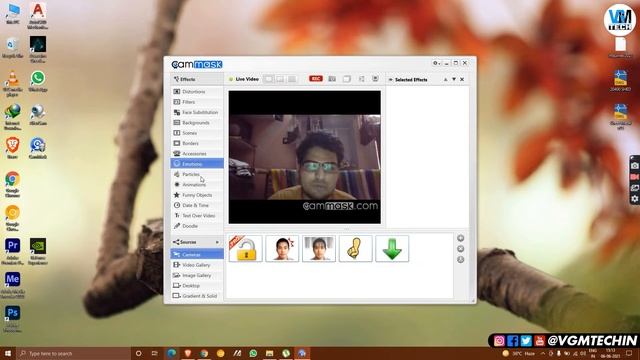The height and width of the screenshot is (360, 640).
Task: Open Task View on the taskbar
Action: 155,353
